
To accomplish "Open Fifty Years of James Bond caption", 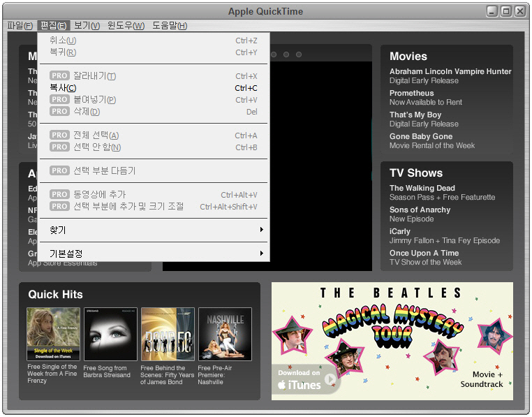I will pyautogui.click(x=168, y=375).
